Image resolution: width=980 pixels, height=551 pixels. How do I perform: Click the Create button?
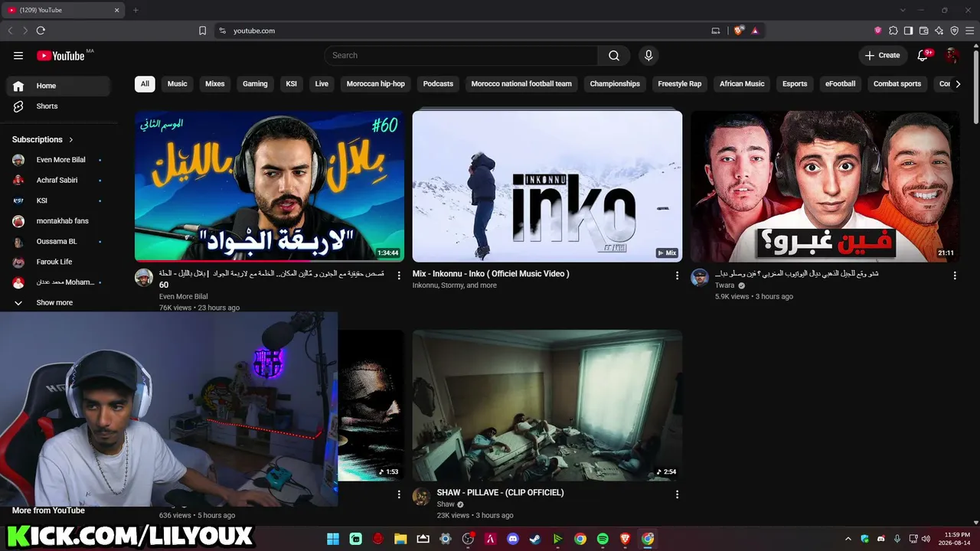click(x=883, y=55)
